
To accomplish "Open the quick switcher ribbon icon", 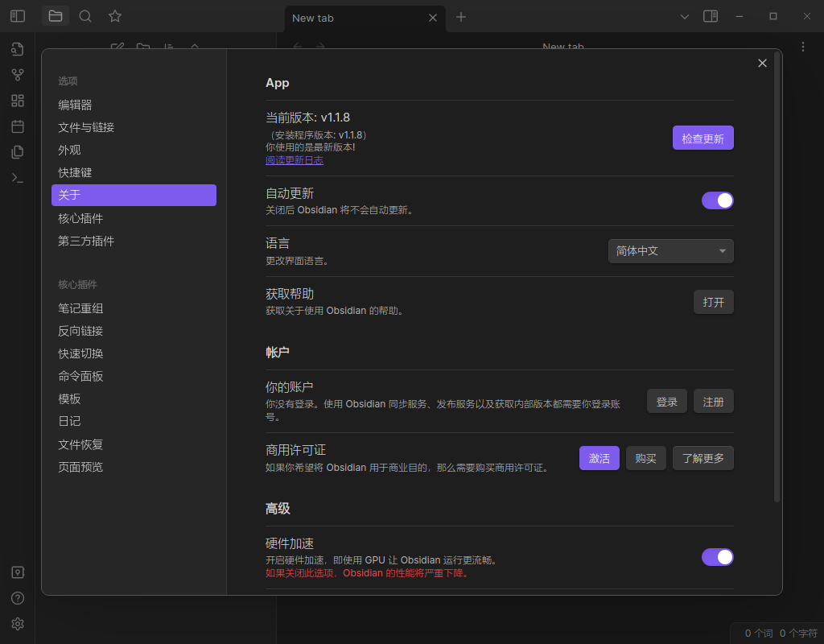I will pyautogui.click(x=18, y=49).
